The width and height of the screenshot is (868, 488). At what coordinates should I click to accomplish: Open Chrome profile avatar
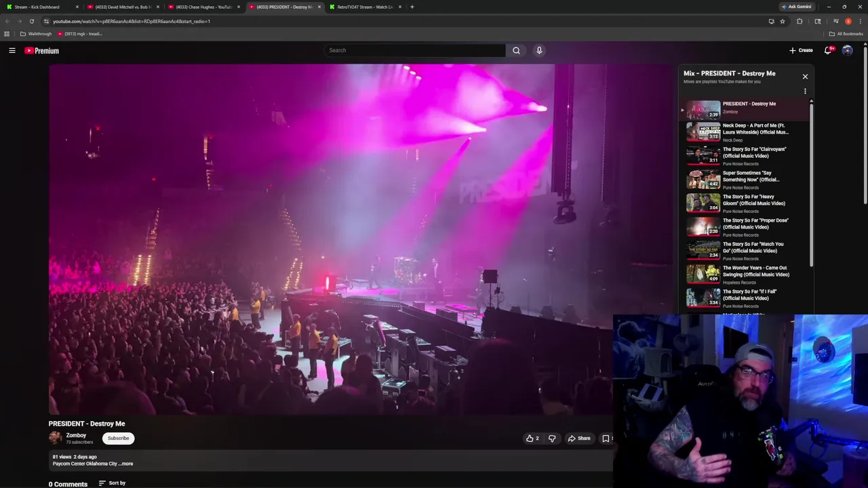coord(848,21)
